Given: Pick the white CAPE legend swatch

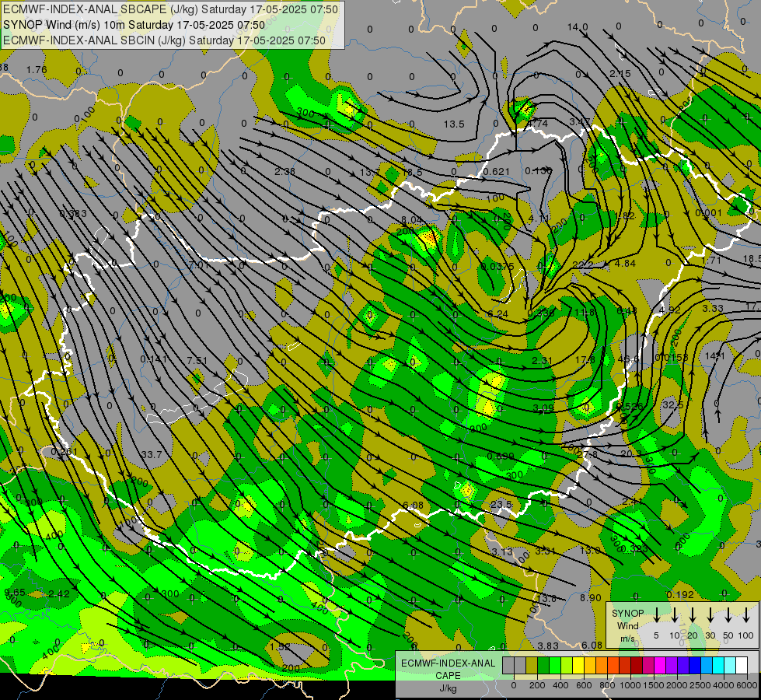Looking at the screenshot, I should tap(742, 666).
